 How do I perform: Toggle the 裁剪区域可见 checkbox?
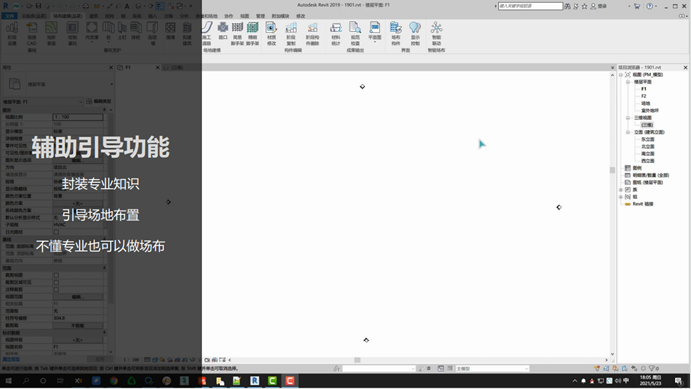click(56, 282)
